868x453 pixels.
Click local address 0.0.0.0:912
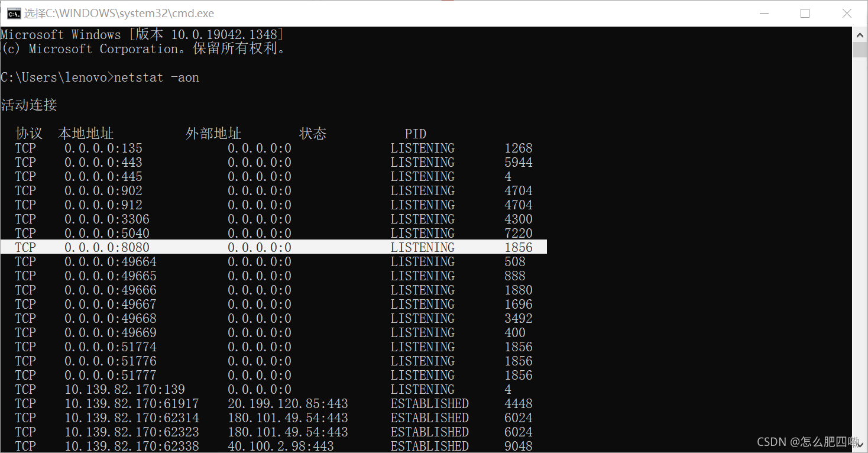pyautogui.click(x=103, y=205)
